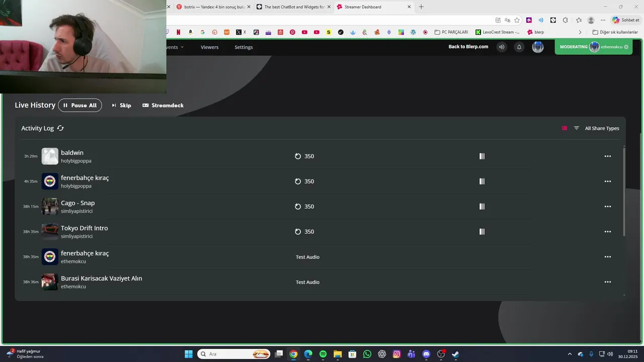The height and width of the screenshot is (362, 644).
Task: Click the browser translate icon
Action: pos(507,20)
